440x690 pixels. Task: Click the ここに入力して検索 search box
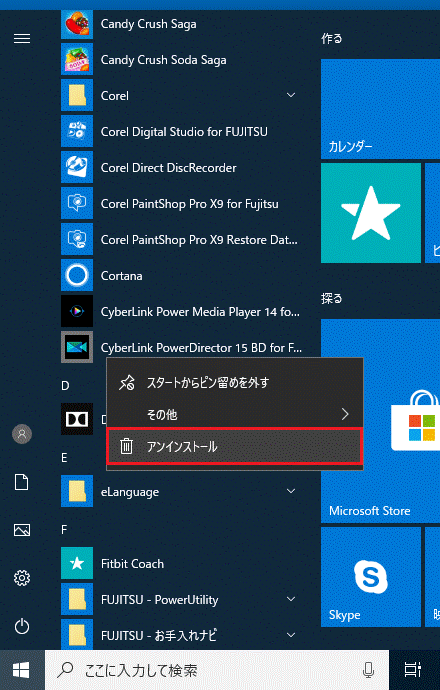coord(217,670)
